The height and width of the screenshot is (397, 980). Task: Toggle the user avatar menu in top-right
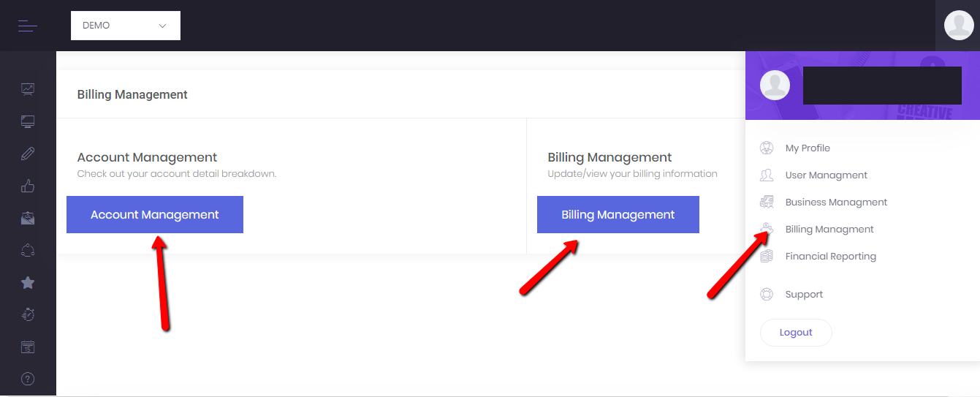coord(958,26)
